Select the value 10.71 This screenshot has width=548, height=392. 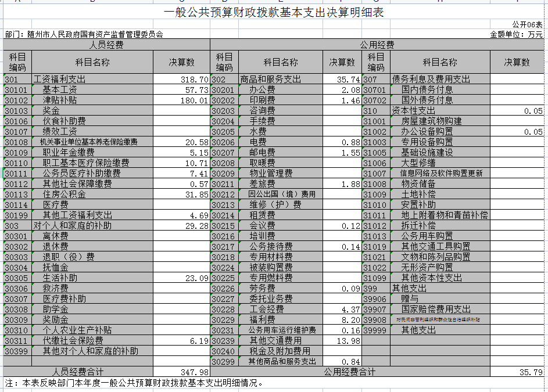point(181,163)
